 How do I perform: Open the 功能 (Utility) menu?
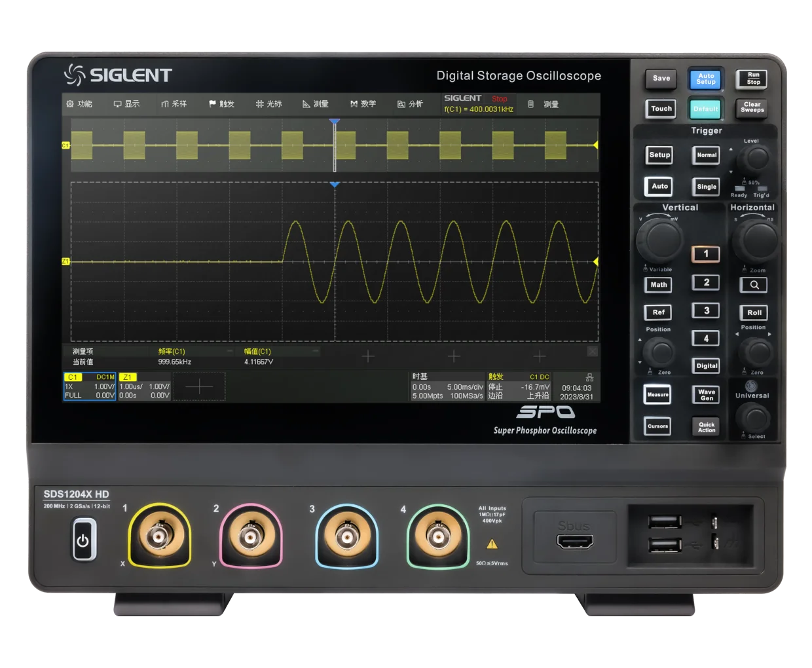[x=79, y=104]
